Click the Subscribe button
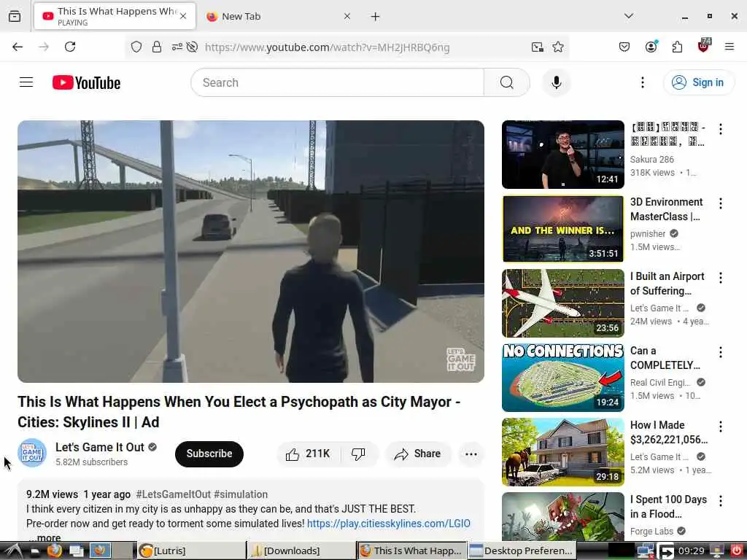Image resolution: width=747 pixels, height=560 pixels. tap(209, 454)
